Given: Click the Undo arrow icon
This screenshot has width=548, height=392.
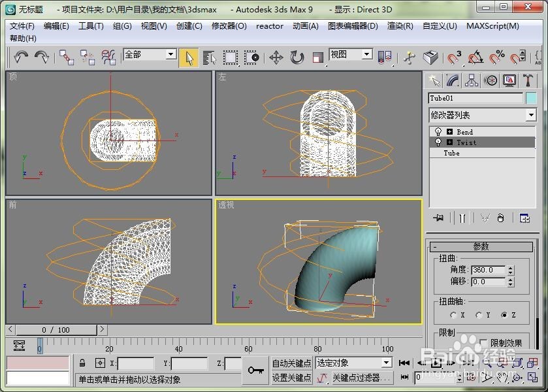Looking at the screenshot, I should (20, 58).
